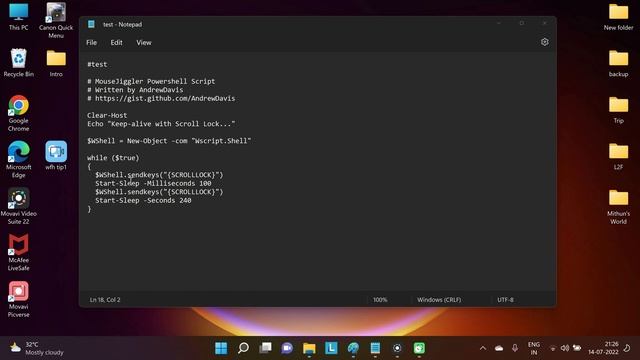Open the ENG IN language switcher
Viewport: 640px width, 360px height.
534,348
